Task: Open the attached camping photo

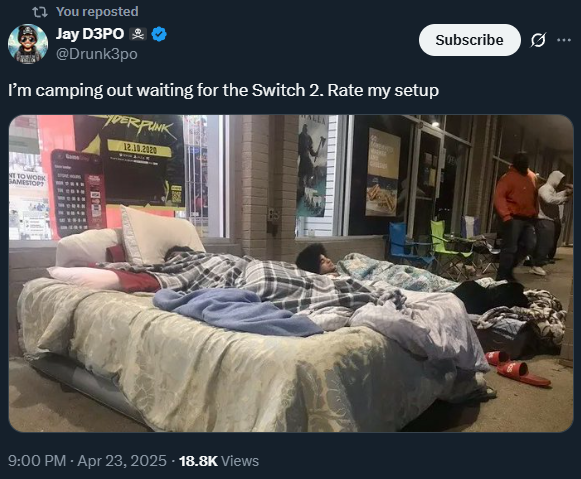Action: point(291,273)
